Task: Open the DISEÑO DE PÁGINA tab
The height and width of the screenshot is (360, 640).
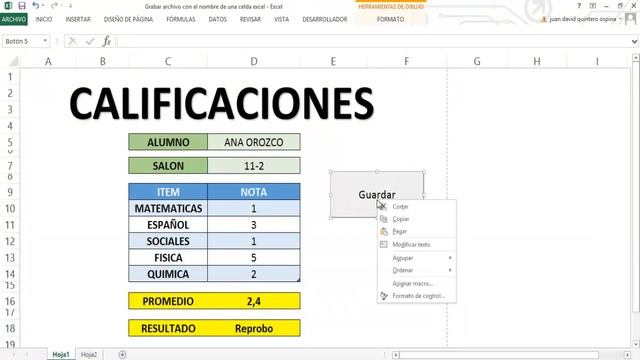Action: coord(128,19)
